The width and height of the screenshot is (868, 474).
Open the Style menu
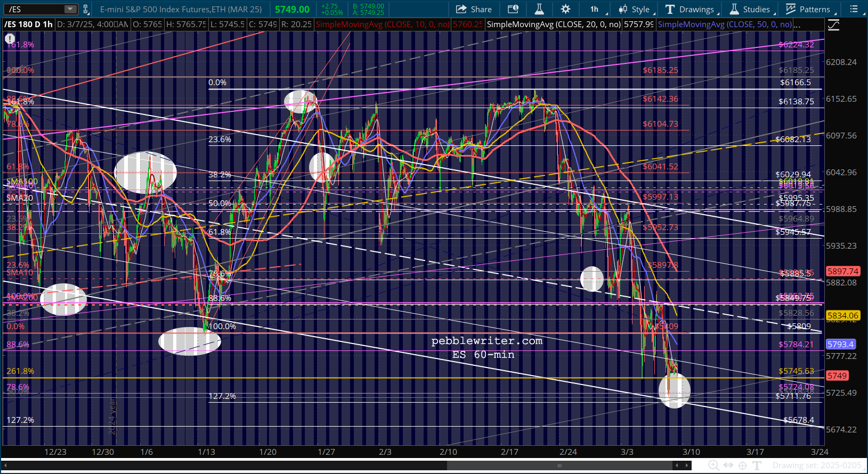click(634, 9)
